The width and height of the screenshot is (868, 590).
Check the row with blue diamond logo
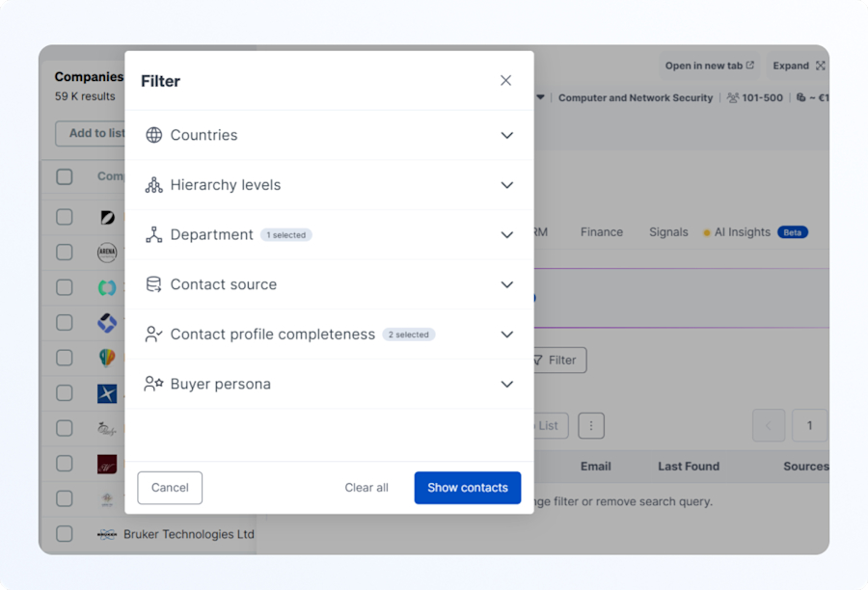click(x=65, y=323)
